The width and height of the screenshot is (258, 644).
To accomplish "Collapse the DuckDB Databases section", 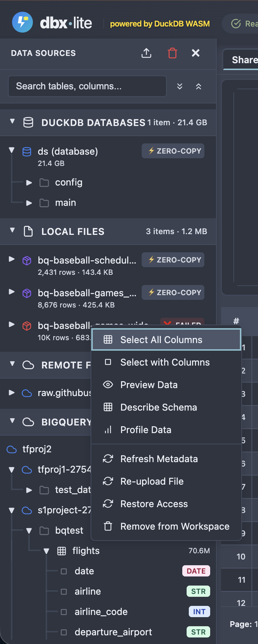I will click(12, 122).
